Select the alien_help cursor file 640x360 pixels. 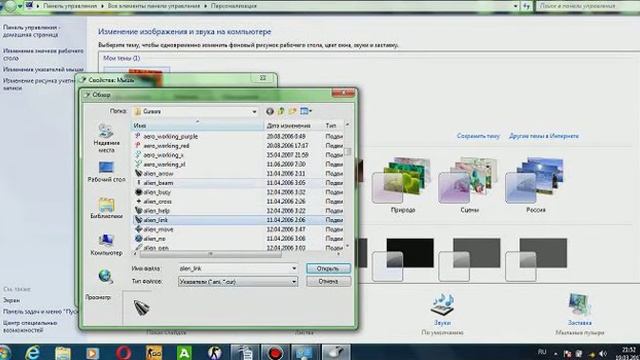point(156,211)
